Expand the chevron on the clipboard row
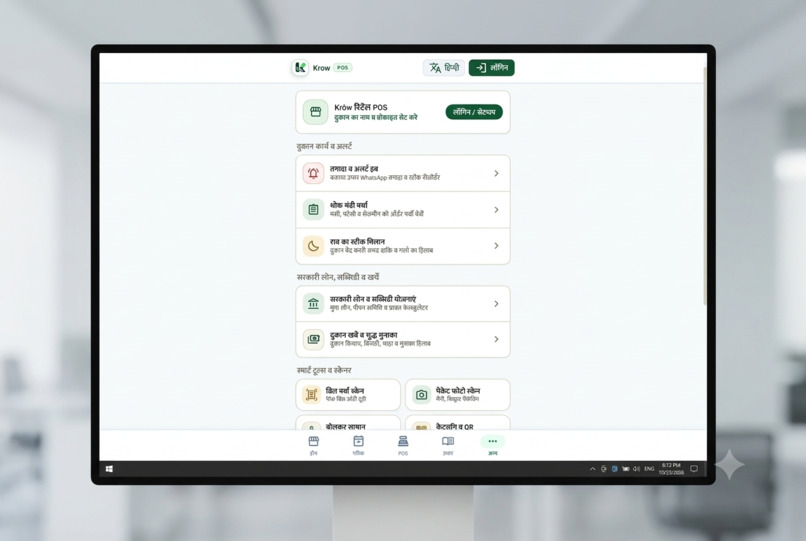 tap(496, 210)
